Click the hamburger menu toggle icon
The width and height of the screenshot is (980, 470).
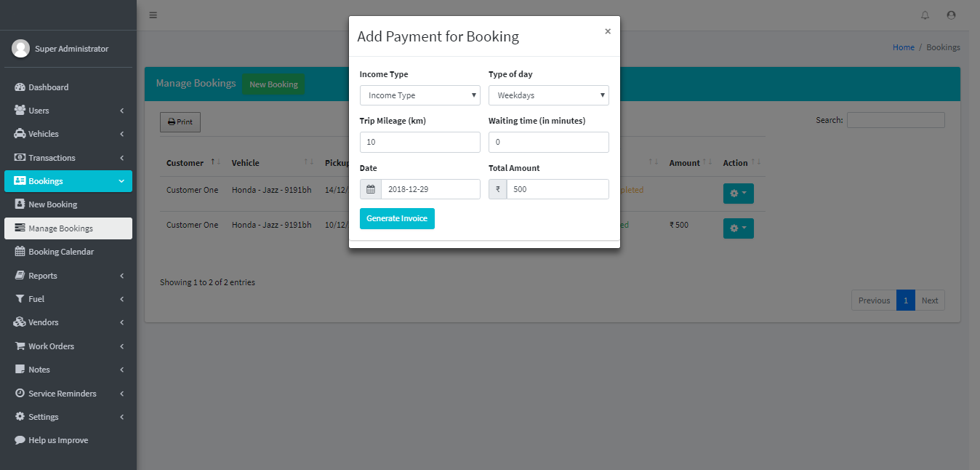[153, 15]
